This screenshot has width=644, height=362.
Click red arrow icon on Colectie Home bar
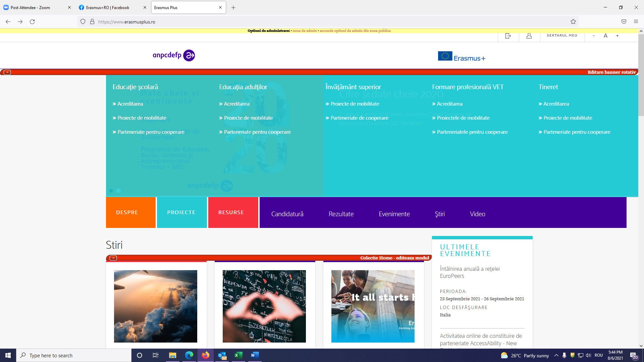113,258
